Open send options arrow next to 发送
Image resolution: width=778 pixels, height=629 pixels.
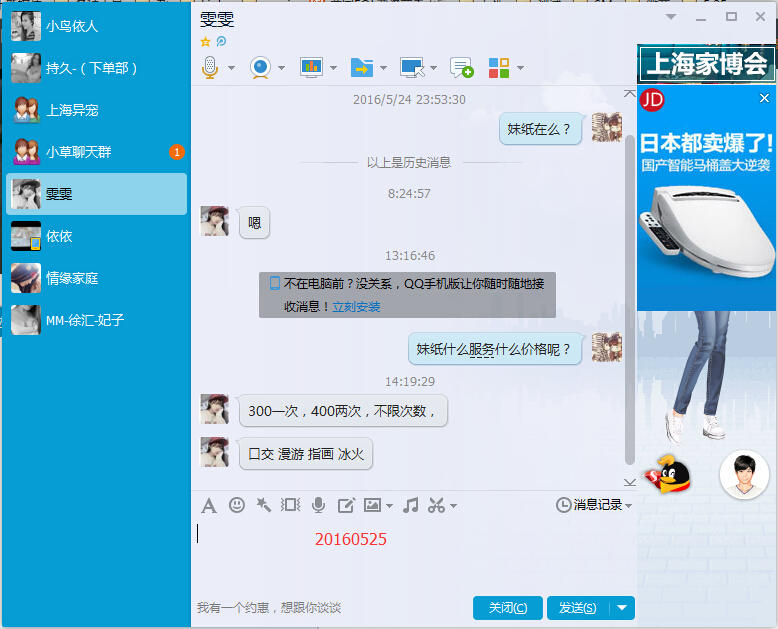[622, 608]
